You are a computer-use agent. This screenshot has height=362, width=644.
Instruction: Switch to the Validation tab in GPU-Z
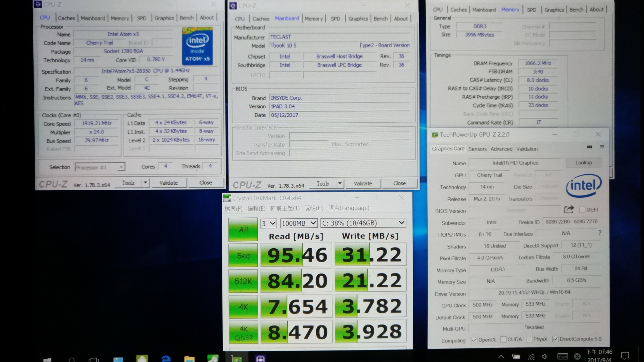pos(527,149)
